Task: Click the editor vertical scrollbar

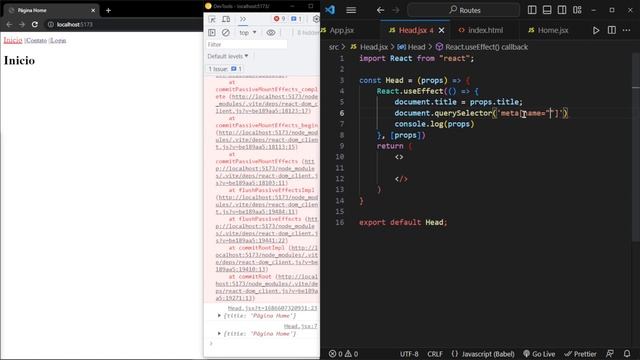Action: click(x=636, y=147)
